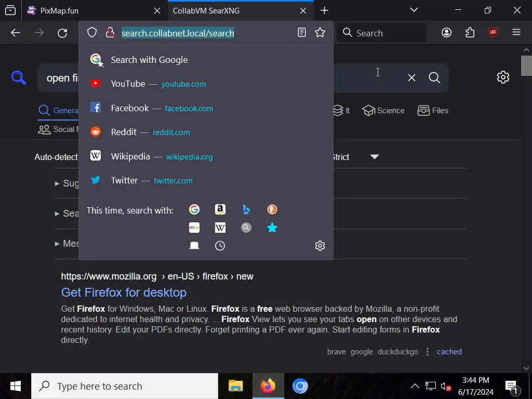Clear the SearXNG query with X
532x399 pixels.
pyautogui.click(x=411, y=78)
